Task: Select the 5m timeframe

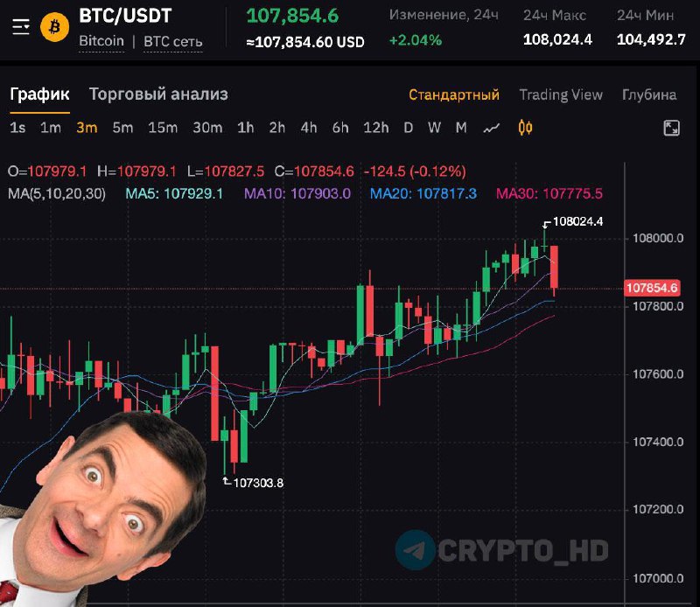Action: click(x=122, y=128)
